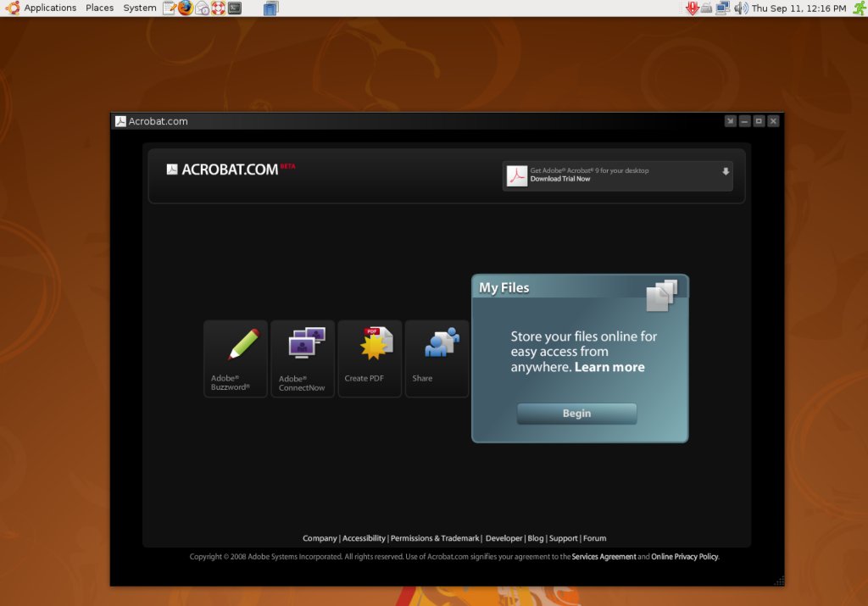868x606 pixels.
Task: Click the date and time clock
Action: coord(798,8)
